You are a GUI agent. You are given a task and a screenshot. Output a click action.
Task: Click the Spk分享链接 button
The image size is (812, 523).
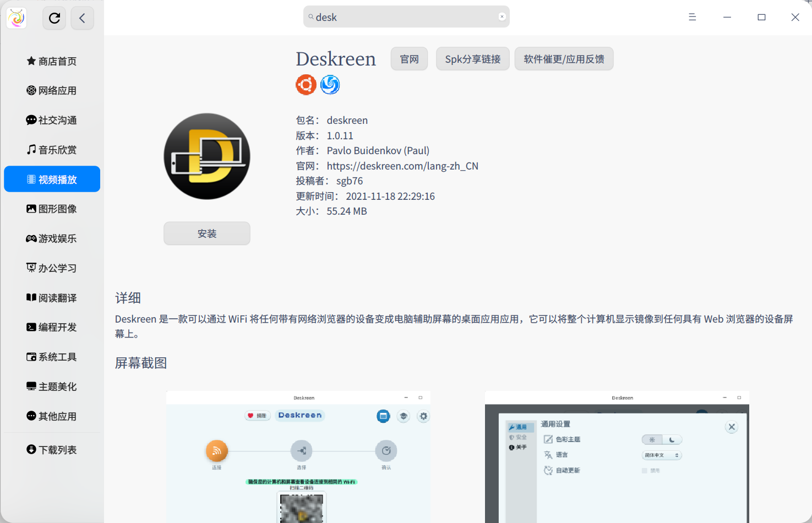click(473, 59)
